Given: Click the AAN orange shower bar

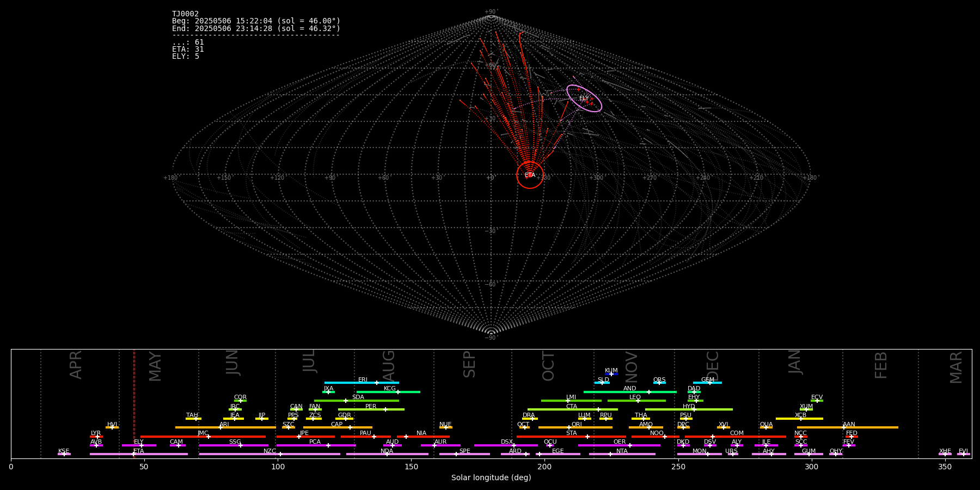Looking at the screenshot, I should click(x=848, y=427).
